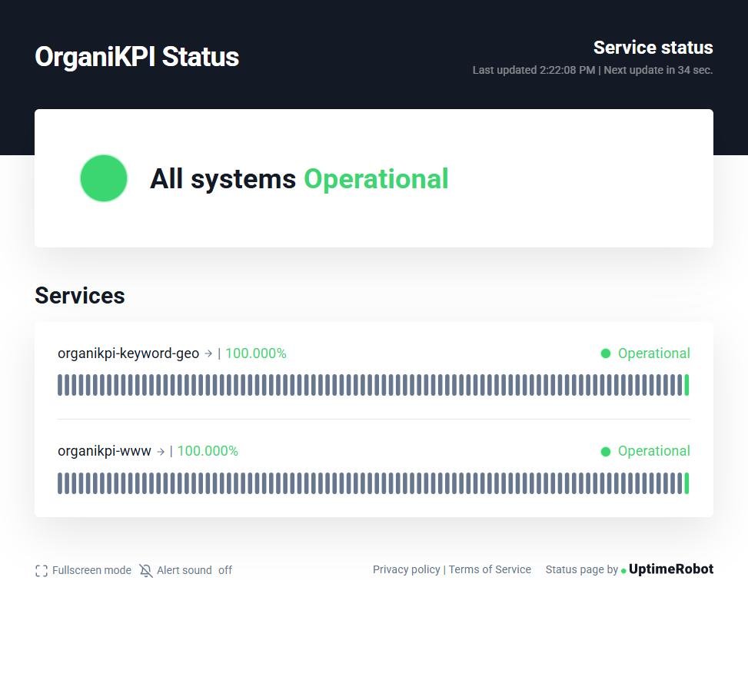
Task: Click the muted bell icon
Action: pyautogui.click(x=146, y=571)
